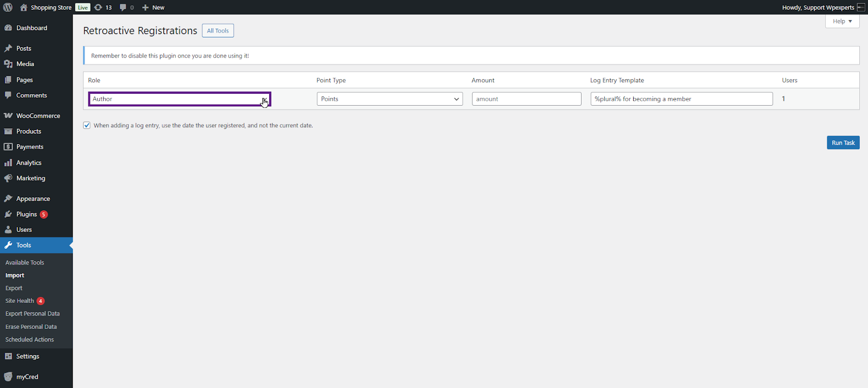The image size is (868, 388).
Task: Toggle the use registration date checkbox
Action: (x=87, y=125)
